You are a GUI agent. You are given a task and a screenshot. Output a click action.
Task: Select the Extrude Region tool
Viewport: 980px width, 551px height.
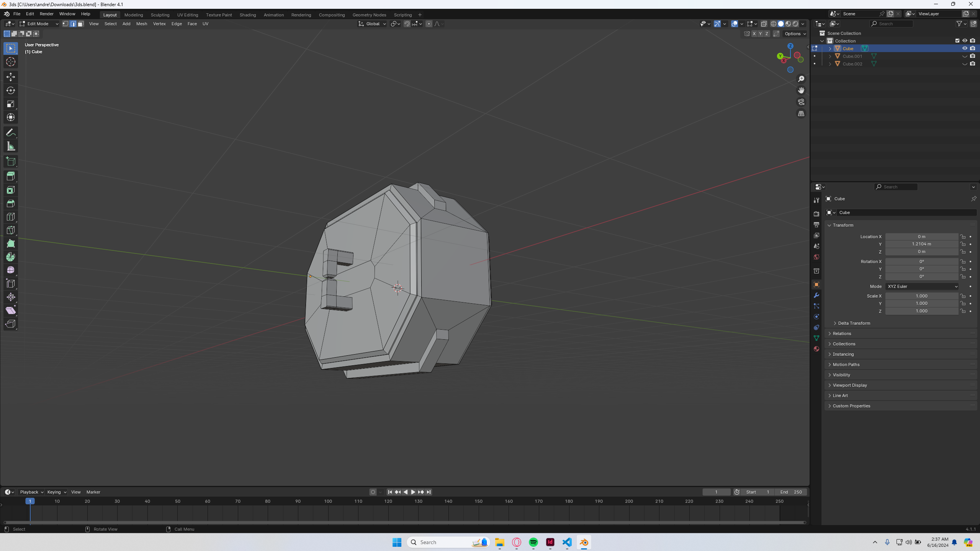11,177
